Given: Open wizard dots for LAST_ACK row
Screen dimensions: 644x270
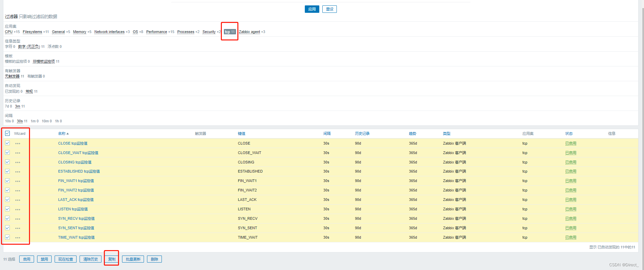Looking at the screenshot, I should [x=18, y=200].
